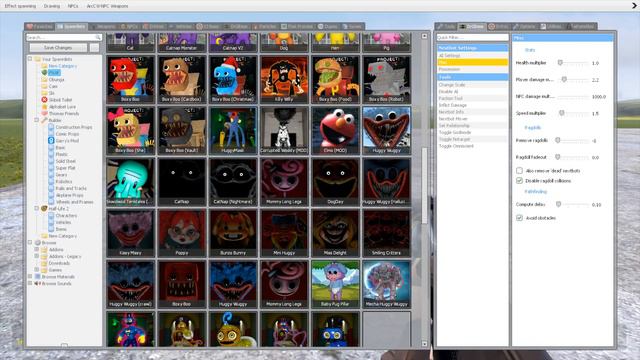Spawn the HuggyMaxe NPC
Viewport: 640px width, 360px height.
[x=233, y=131]
